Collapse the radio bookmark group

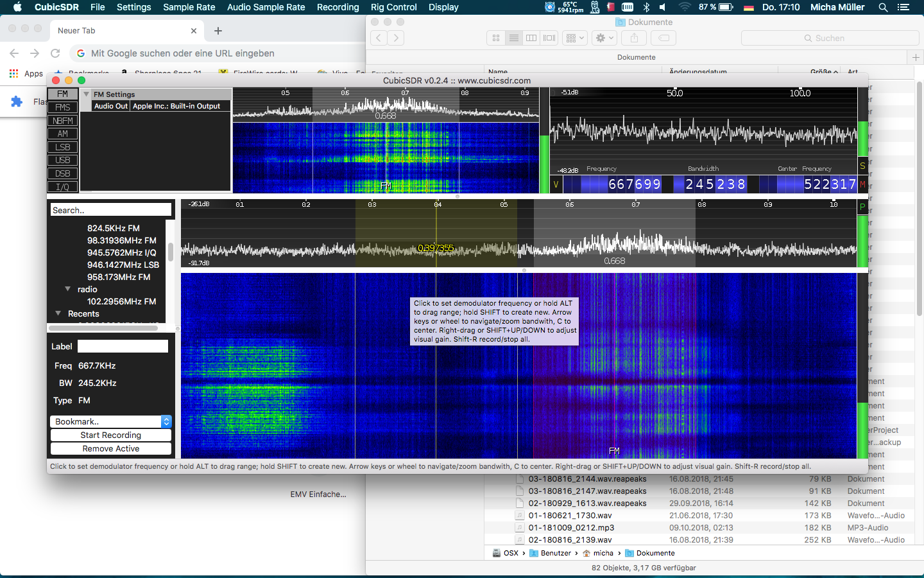[x=67, y=289]
